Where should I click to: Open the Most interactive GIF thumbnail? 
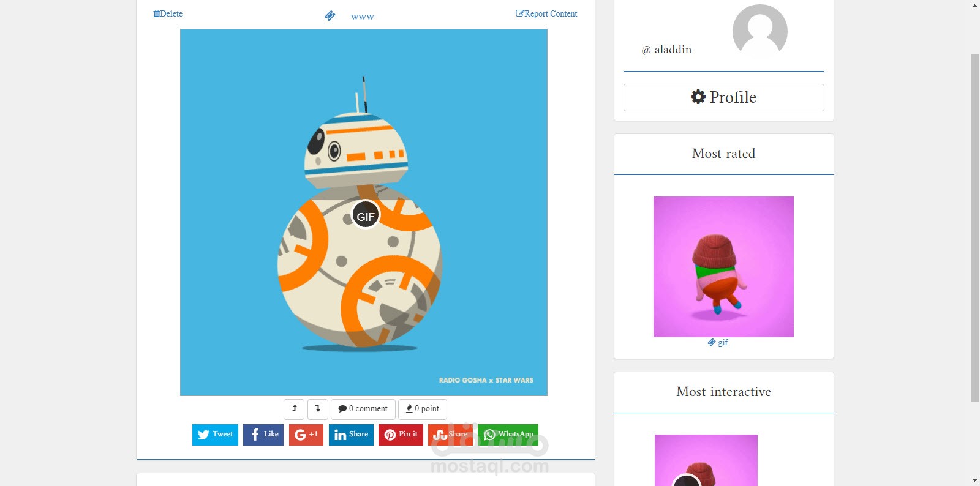click(x=706, y=460)
